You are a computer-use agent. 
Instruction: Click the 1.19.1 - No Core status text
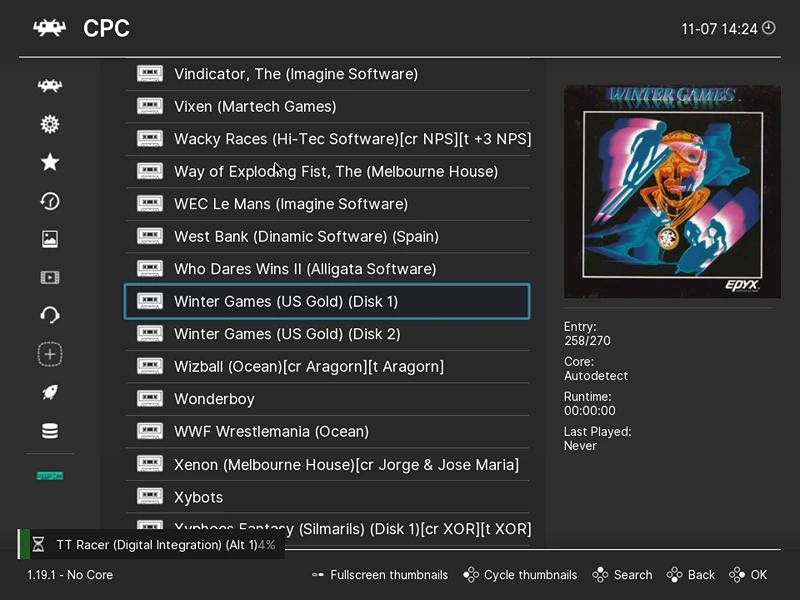click(x=70, y=575)
